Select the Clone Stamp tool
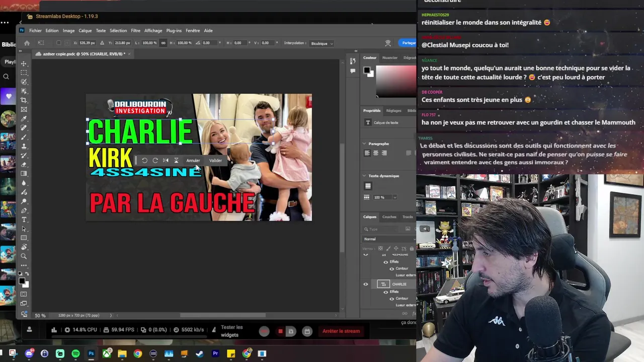644x362 pixels. [x=24, y=146]
